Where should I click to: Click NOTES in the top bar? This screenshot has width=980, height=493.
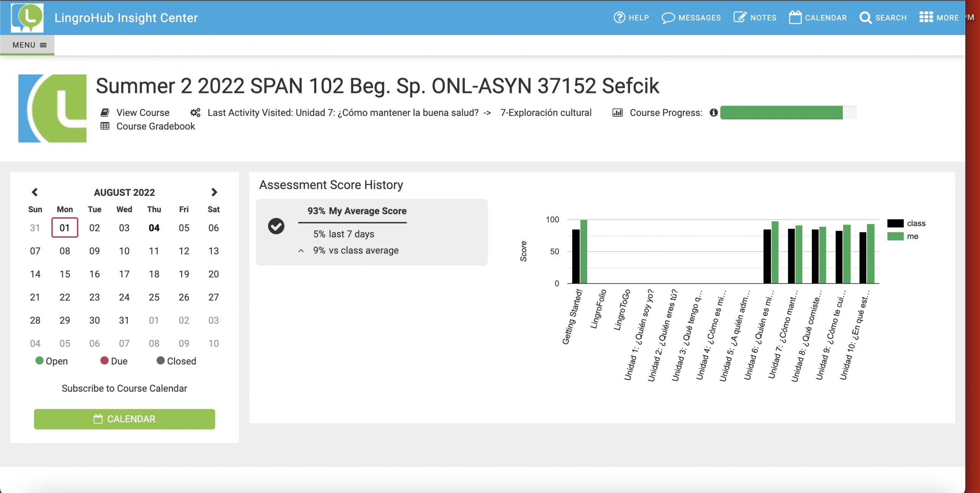(x=763, y=18)
